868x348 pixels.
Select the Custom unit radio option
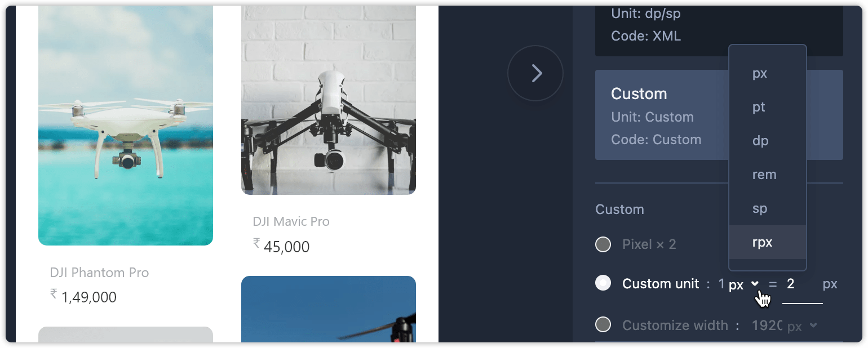point(603,283)
